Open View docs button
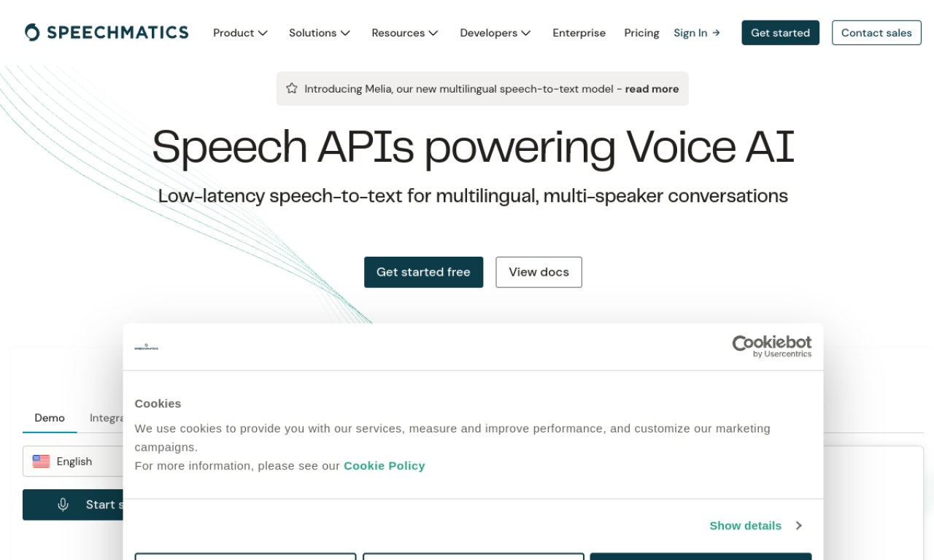 (539, 272)
